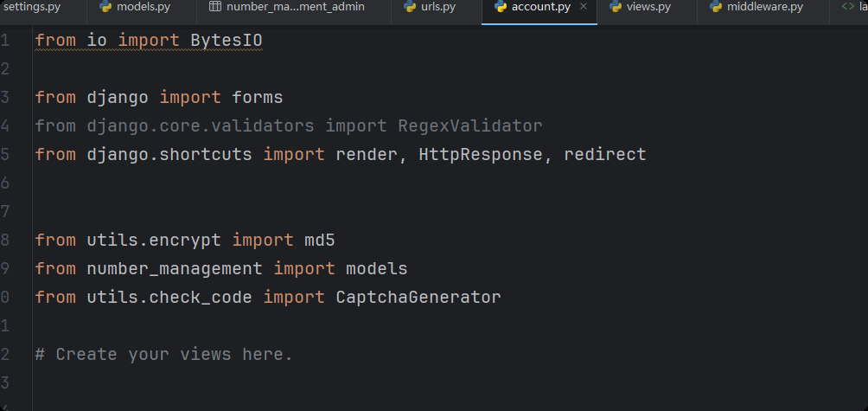Click the table icon on number_management_admin tab
The height and width of the screenshot is (411, 868).
tap(215, 7)
